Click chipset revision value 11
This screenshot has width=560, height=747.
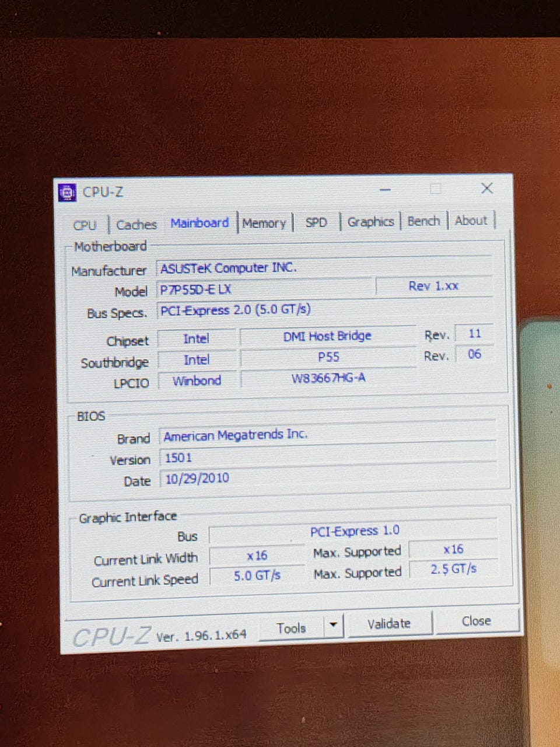pos(474,334)
